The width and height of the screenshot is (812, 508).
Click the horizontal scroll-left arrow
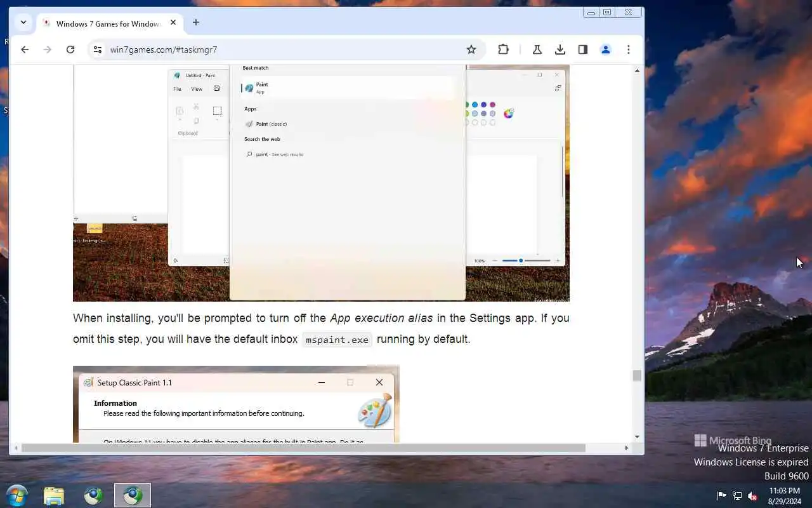(16, 448)
